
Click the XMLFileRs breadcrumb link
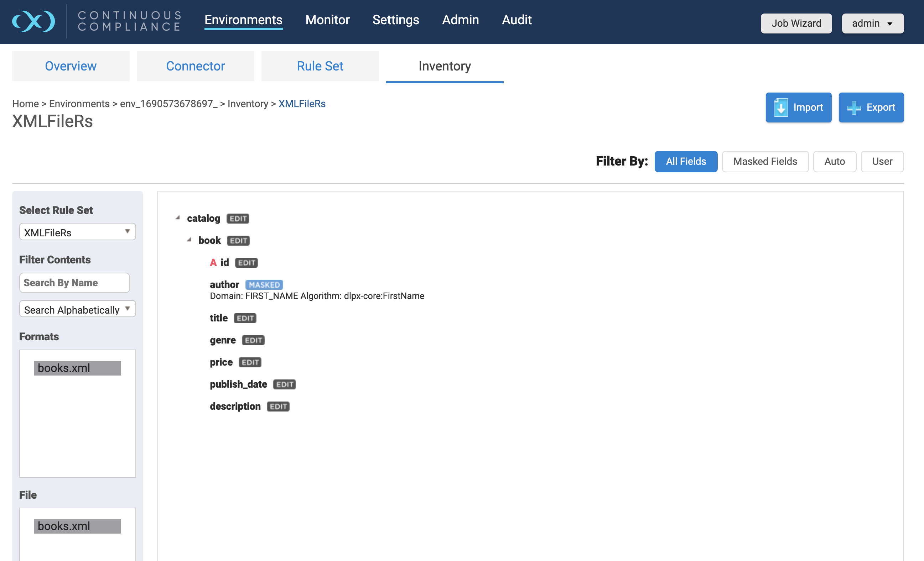302,104
